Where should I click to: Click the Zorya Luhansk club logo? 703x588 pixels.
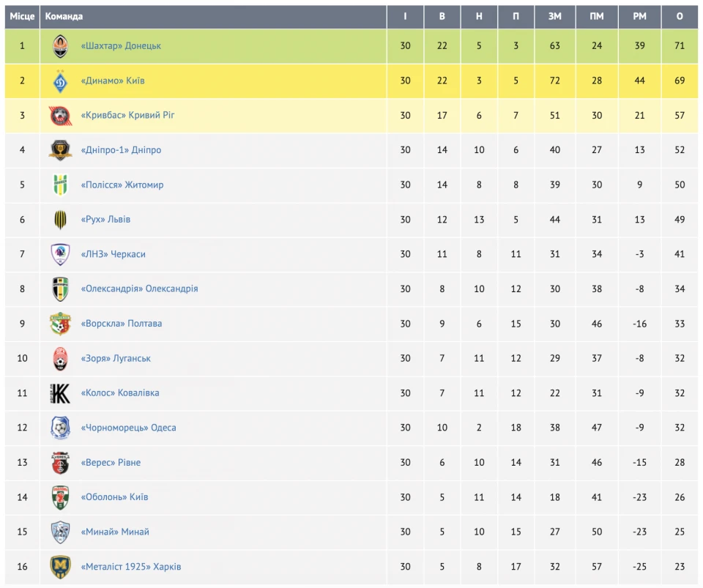tap(60, 359)
